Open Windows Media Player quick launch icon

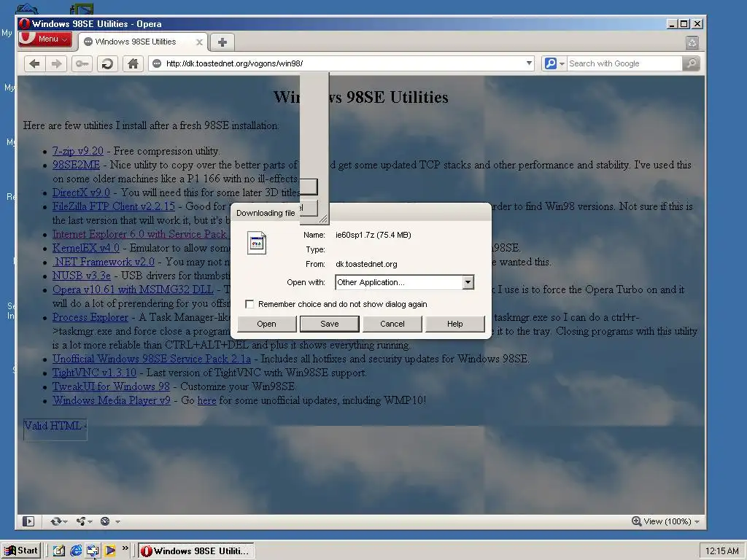pyautogui.click(x=109, y=551)
